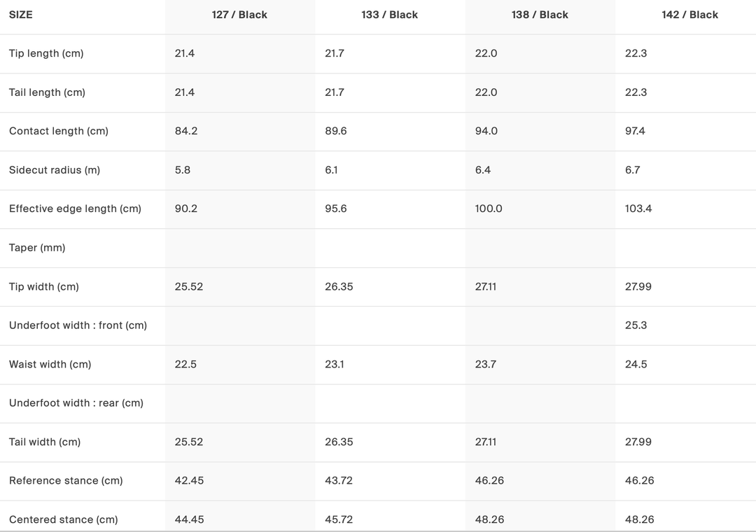Choose the 142 / Black column header
Screen dimensions: 756x532
[689, 15]
